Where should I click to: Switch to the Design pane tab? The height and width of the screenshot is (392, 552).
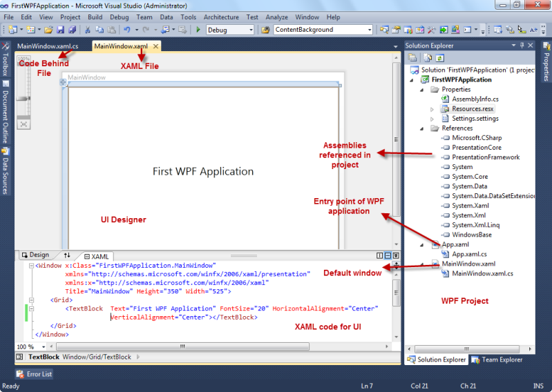pyautogui.click(x=35, y=255)
